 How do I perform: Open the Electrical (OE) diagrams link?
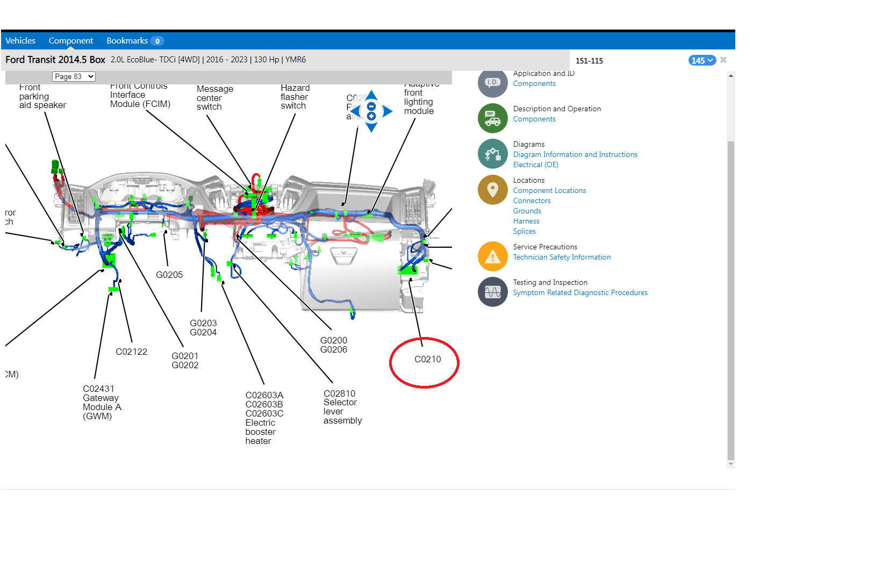[535, 164]
